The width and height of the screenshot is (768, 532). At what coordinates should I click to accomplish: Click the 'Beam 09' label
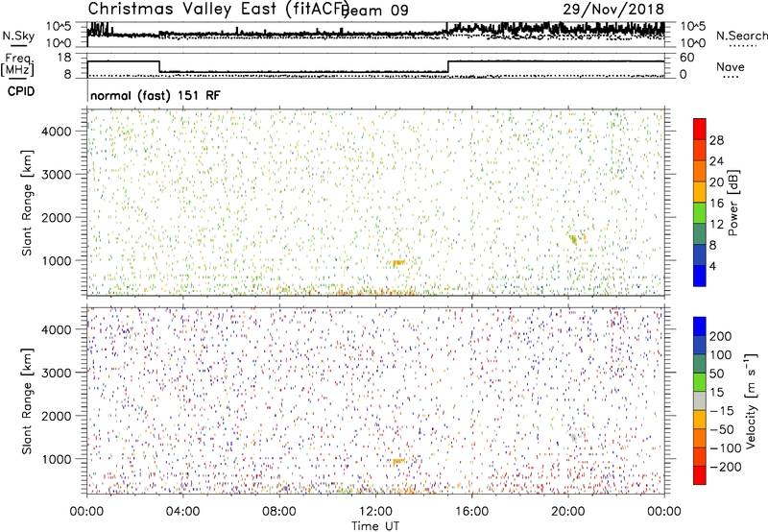click(x=373, y=11)
